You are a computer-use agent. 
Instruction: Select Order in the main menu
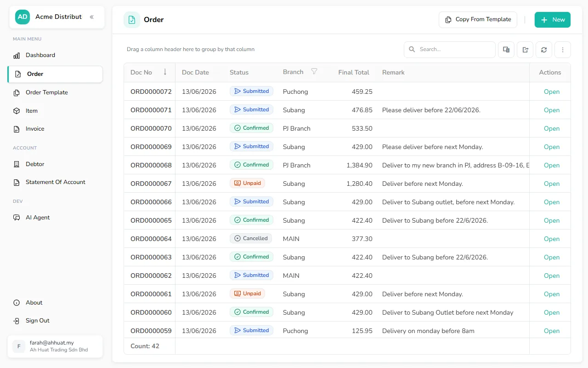point(55,74)
